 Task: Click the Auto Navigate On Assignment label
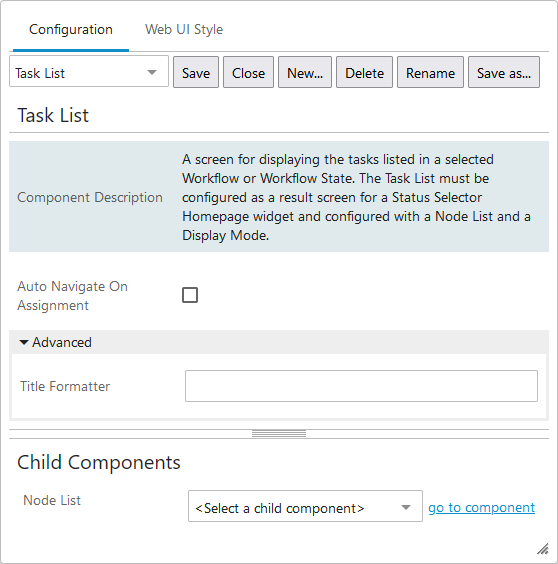click(x=72, y=296)
